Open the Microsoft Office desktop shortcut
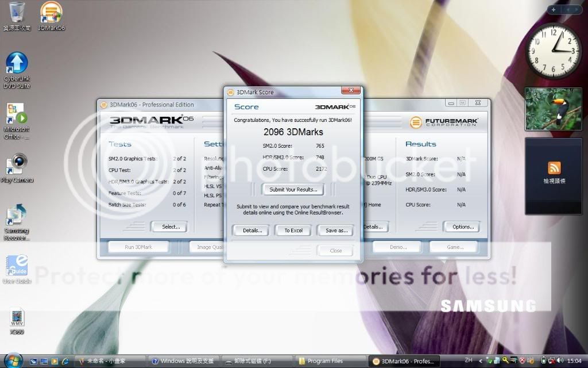588x368 pixels. (x=17, y=121)
